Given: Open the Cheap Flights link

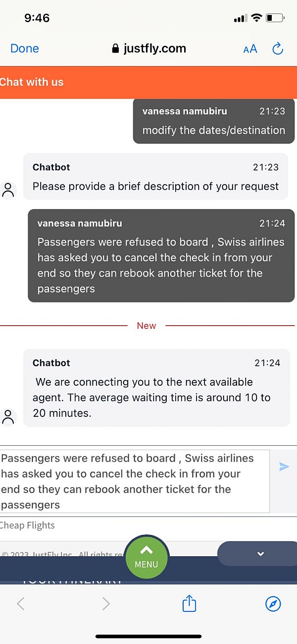Looking at the screenshot, I should click(x=28, y=525).
